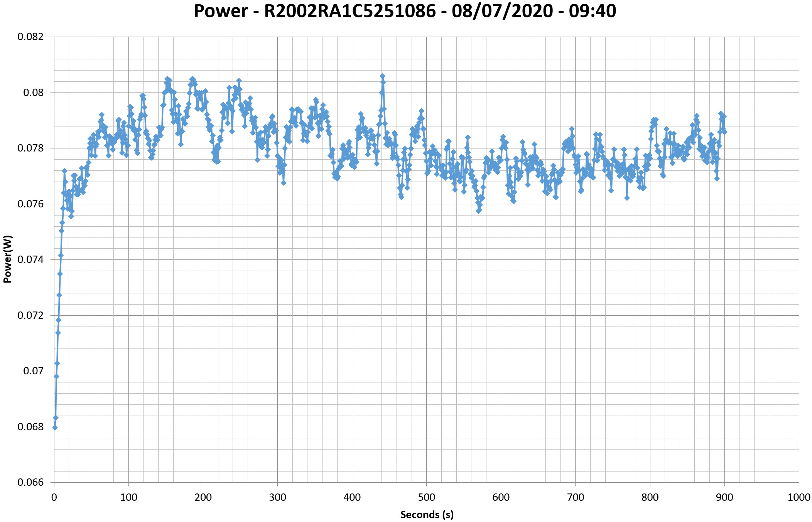Click the 0.072 y-axis tick label
812x522 pixels.
(30, 315)
